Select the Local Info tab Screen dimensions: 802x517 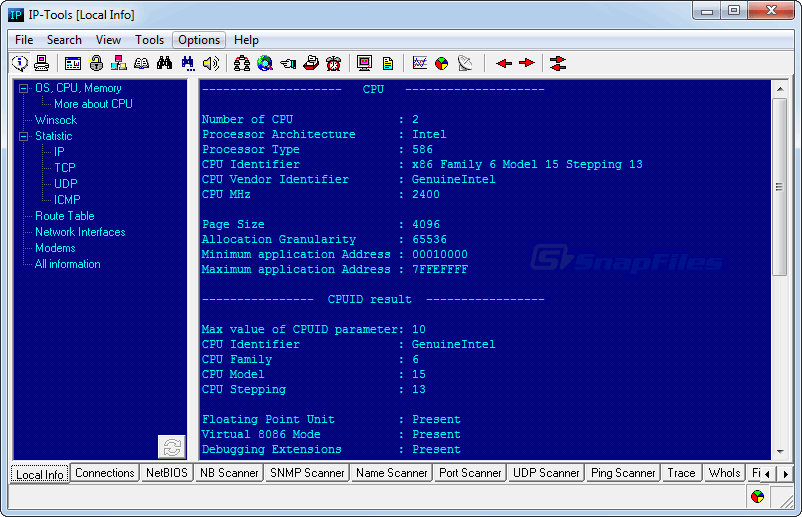(x=40, y=474)
